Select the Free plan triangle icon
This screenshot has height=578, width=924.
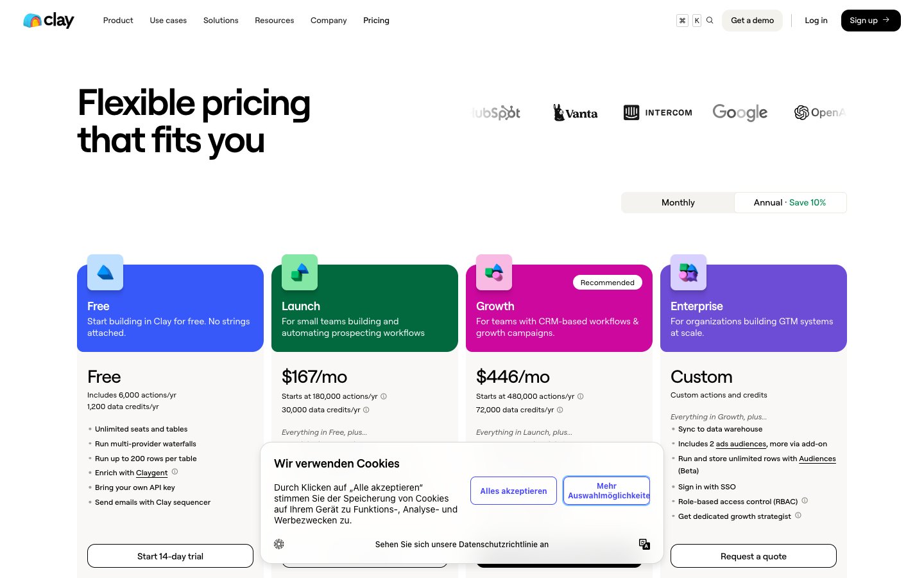point(105,272)
